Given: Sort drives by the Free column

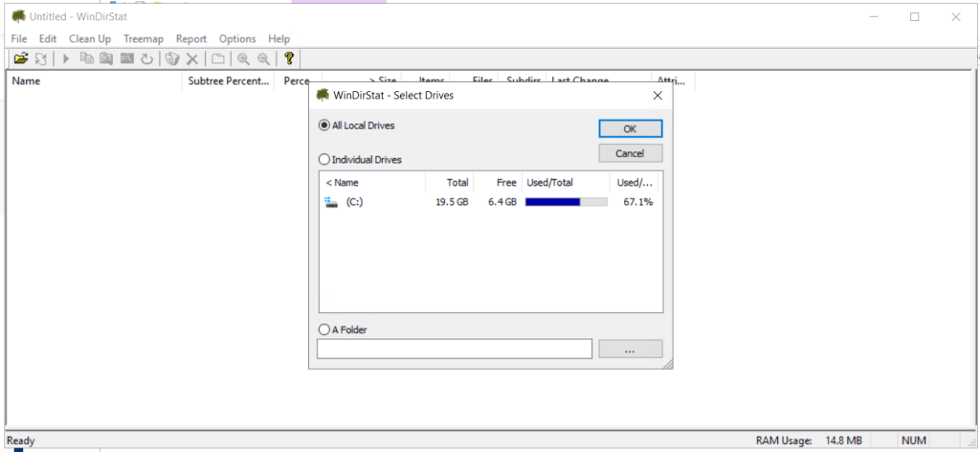Looking at the screenshot, I should coord(498,183).
